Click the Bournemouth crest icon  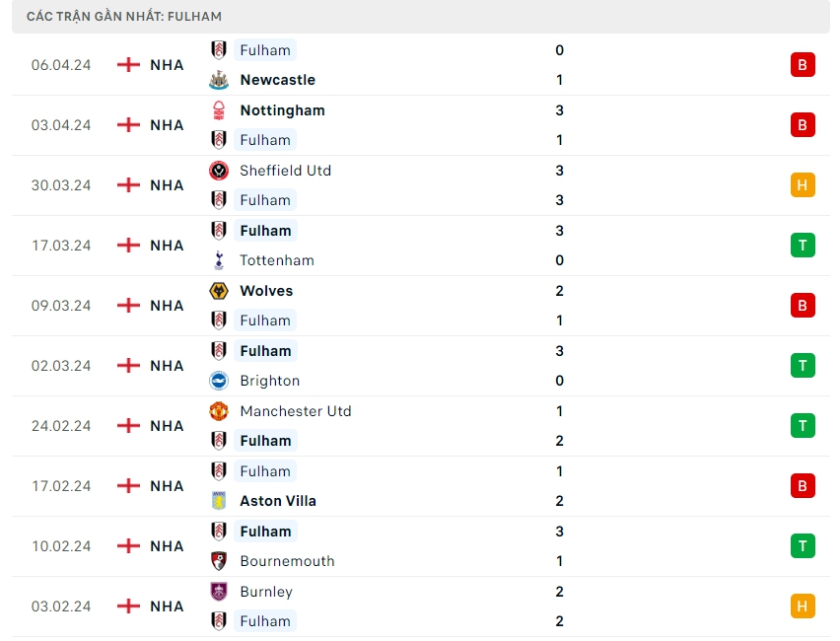tap(219, 561)
